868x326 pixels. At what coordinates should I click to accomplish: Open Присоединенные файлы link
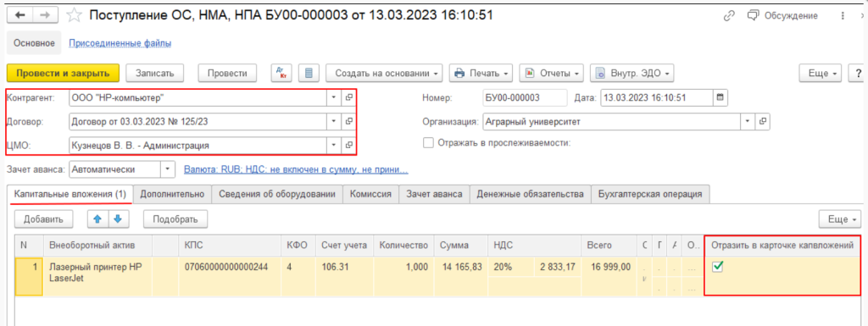pyautogui.click(x=120, y=42)
